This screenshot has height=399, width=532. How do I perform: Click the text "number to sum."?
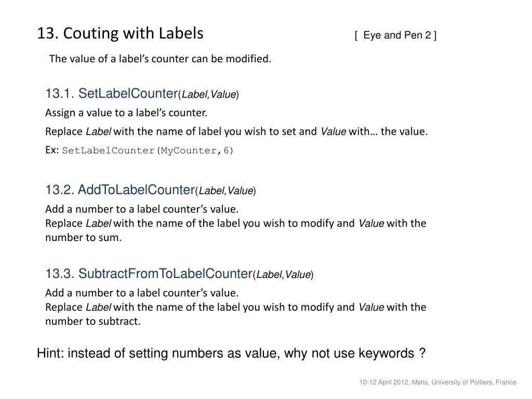pos(84,237)
